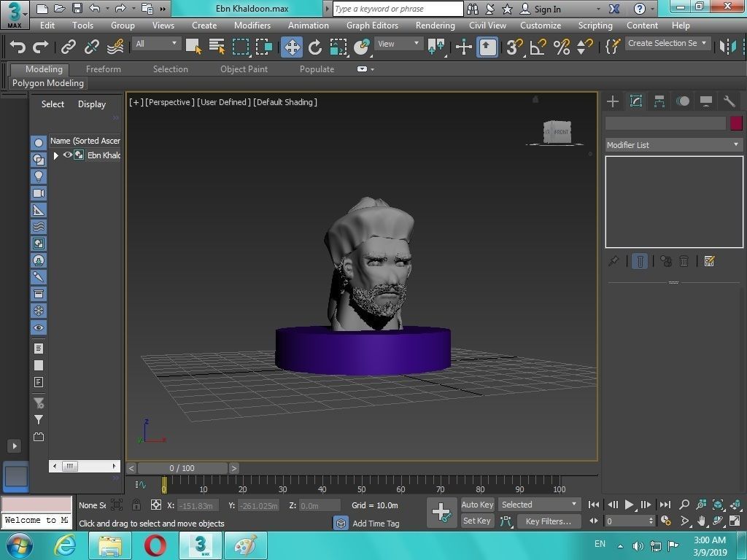Activate the Select and Move tool
Viewport: 747px width, 560px height.
[292, 47]
